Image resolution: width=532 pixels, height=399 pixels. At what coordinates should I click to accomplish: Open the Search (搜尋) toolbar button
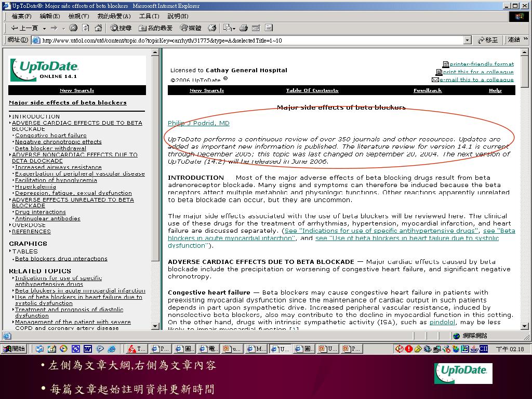121,28
